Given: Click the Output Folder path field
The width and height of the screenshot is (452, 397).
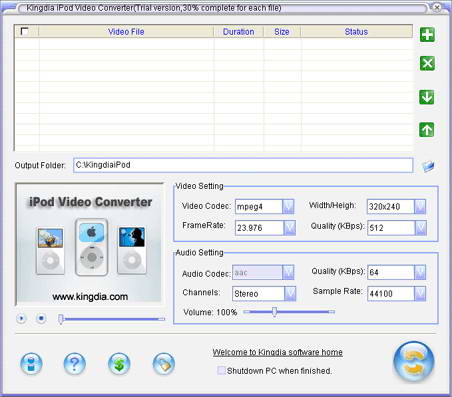Looking at the screenshot, I should coord(243,165).
